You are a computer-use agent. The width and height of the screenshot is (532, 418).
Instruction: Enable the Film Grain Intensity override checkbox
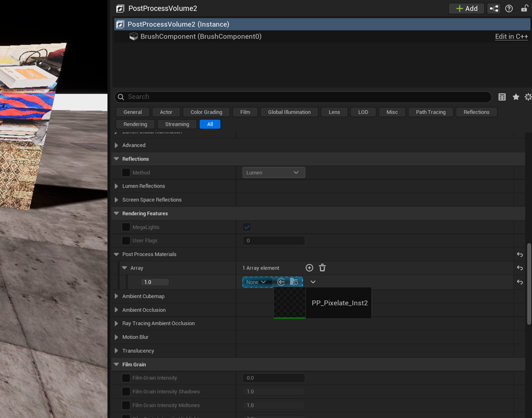pyautogui.click(x=126, y=378)
